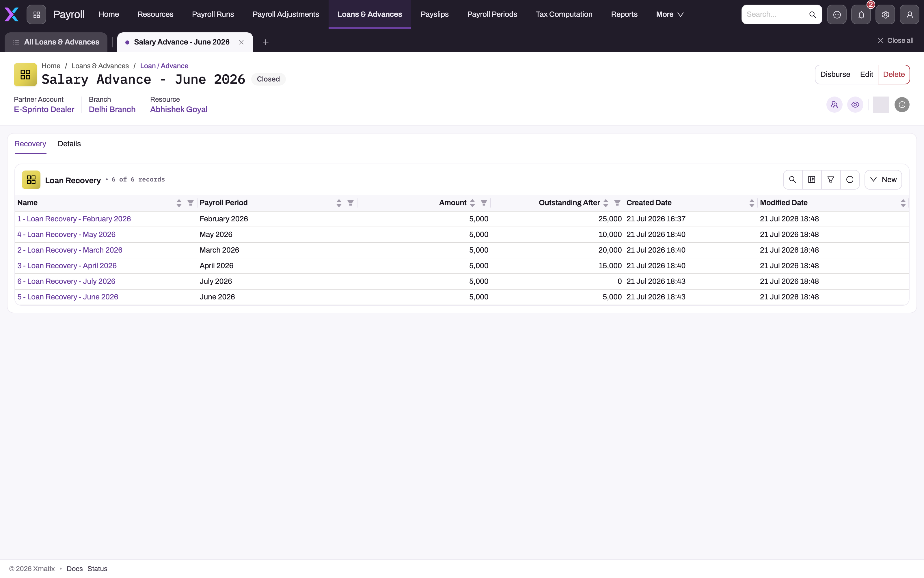Open Abhishek Goyal resource link
924x578 pixels.
click(x=179, y=110)
